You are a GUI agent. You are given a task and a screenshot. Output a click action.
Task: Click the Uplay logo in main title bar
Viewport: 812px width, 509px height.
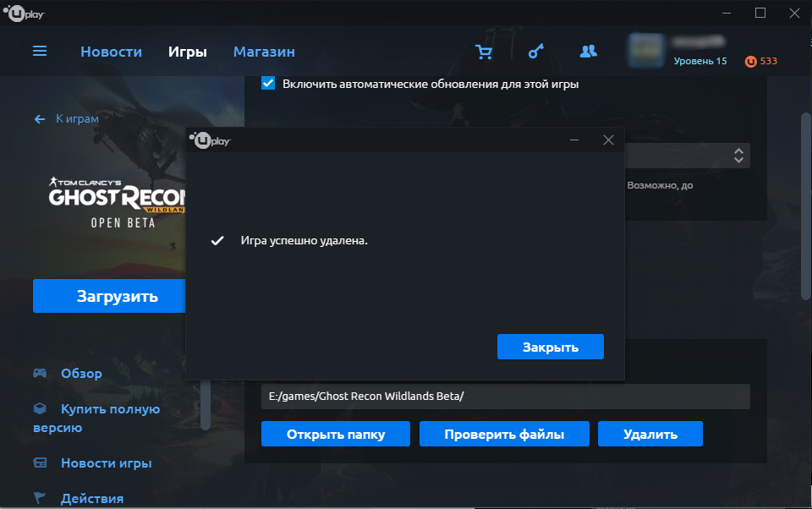click(24, 13)
